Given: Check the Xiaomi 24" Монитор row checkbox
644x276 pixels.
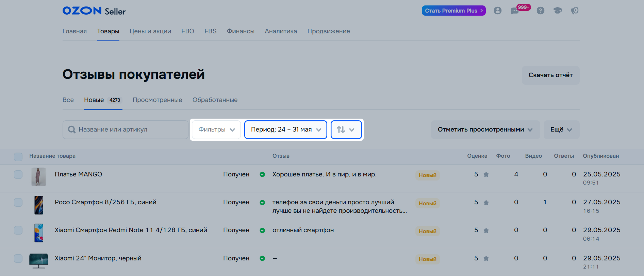Looking at the screenshot, I should click(18, 258).
